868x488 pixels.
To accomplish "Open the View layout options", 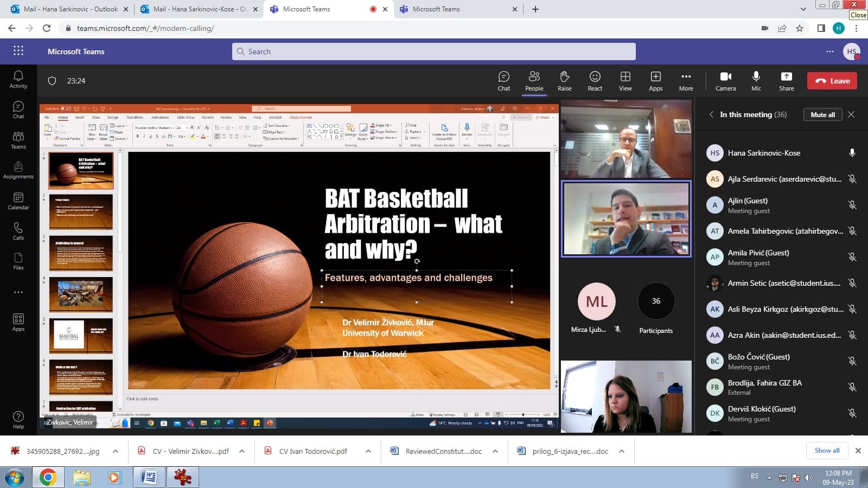I will pos(625,81).
